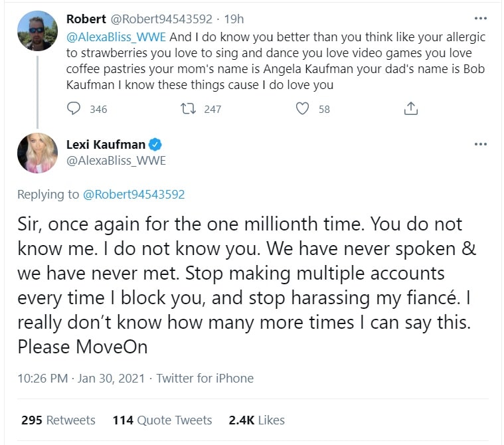The height and width of the screenshot is (445, 504).
Task: Open the more options menu on Lexi's tweet
Action: (479, 144)
